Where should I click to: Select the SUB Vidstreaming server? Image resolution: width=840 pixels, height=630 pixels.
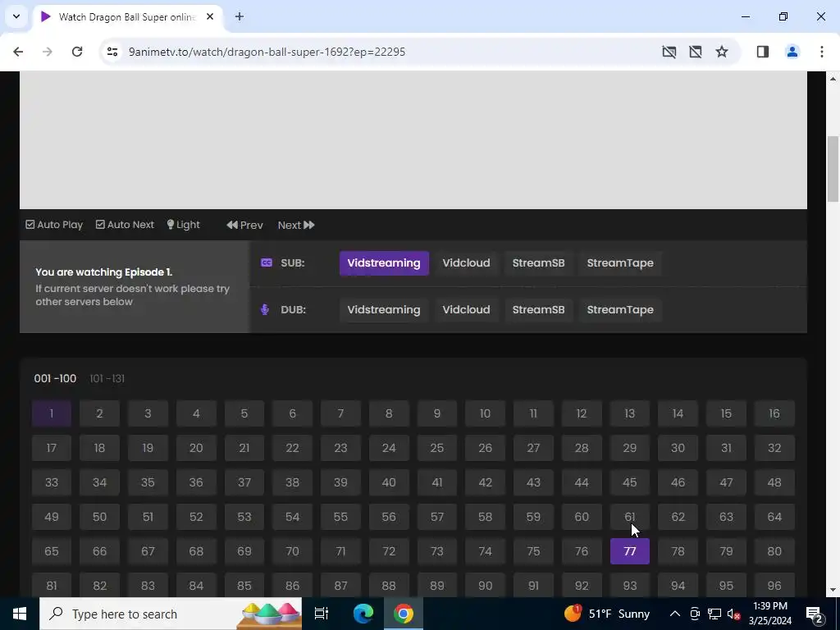(x=384, y=263)
